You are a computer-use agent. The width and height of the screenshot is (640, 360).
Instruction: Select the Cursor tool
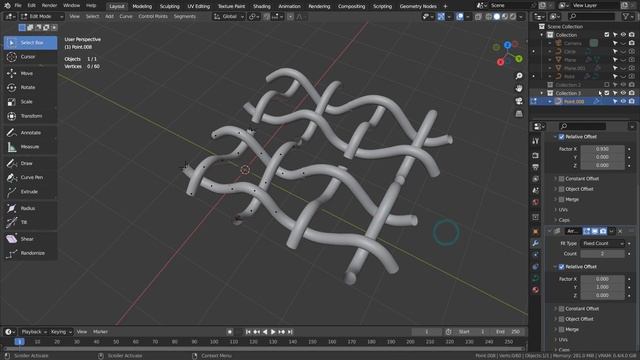[x=30, y=57]
